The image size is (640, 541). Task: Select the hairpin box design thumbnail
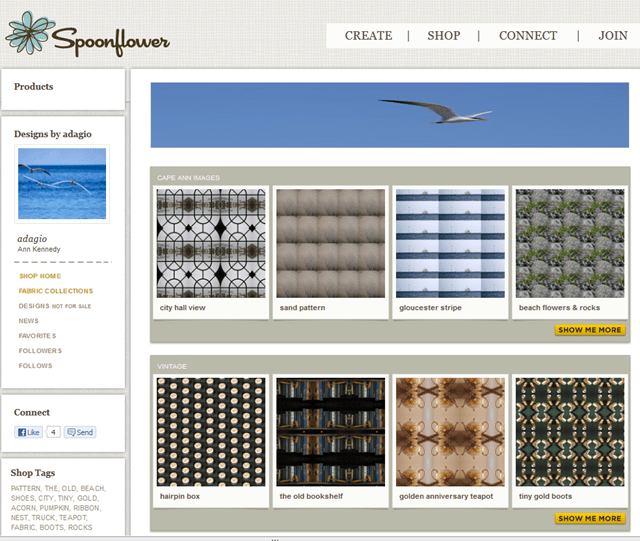210,431
